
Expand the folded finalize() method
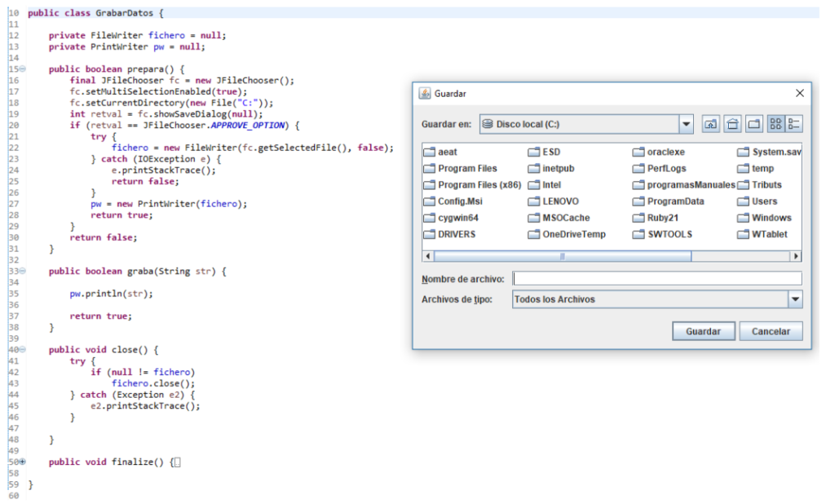point(22,462)
